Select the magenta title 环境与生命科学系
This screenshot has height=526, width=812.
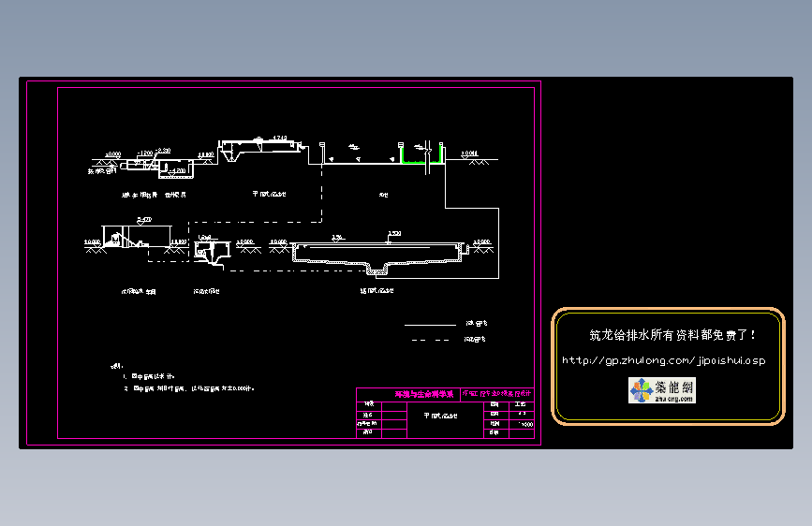point(423,394)
